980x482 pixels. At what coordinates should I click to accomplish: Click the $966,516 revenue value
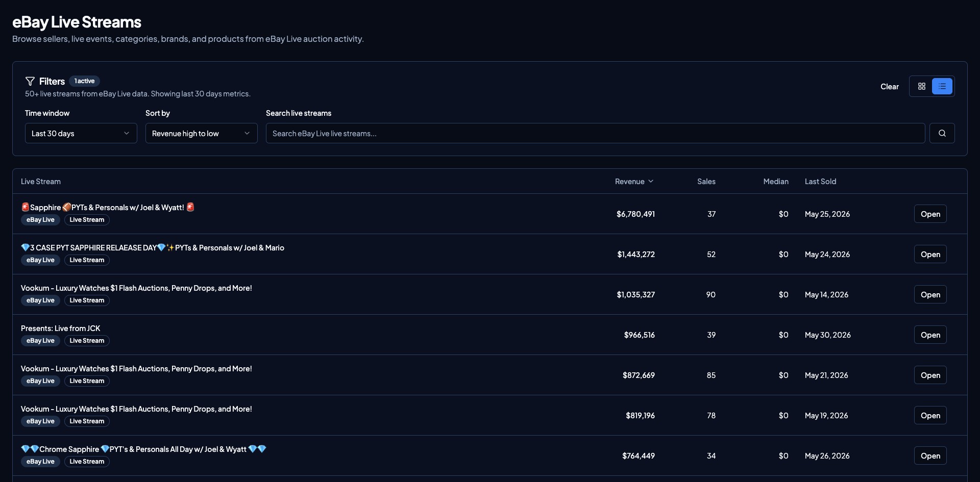[x=640, y=335]
